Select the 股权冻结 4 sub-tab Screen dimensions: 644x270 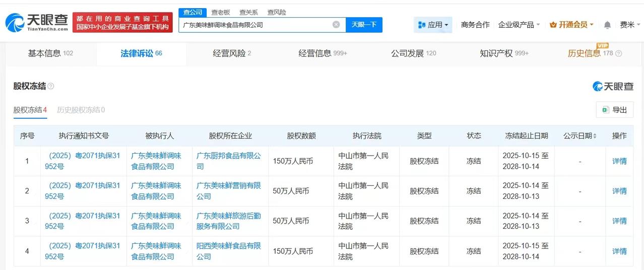[x=30, y=110]
